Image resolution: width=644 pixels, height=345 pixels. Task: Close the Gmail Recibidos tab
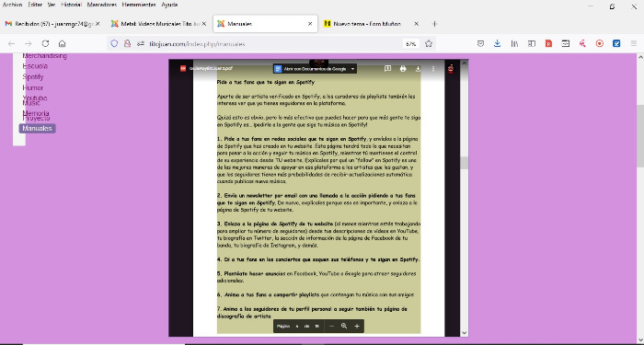(98, 24)
